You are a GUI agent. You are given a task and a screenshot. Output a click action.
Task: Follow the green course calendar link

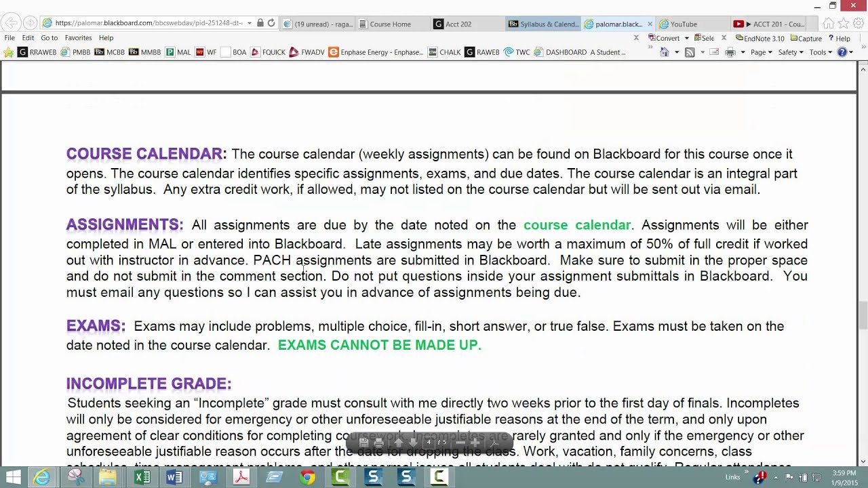point(577,225)
